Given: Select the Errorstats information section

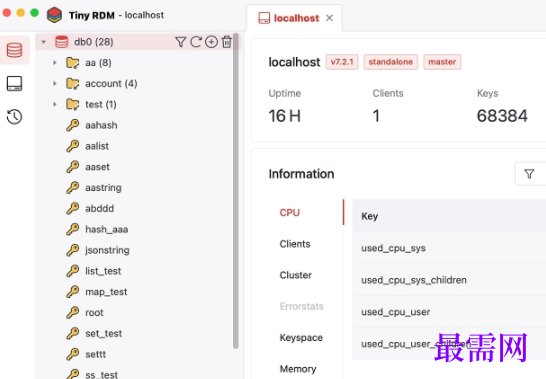Looking at the screenshot, I should [302, 306].
